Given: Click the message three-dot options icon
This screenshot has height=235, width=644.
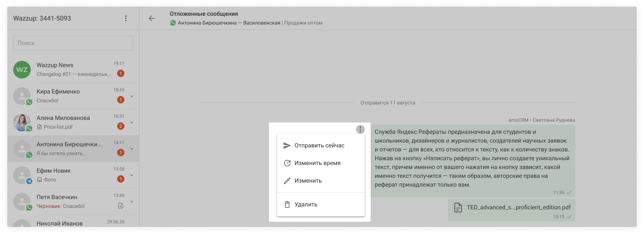Looking at the screenshot, I should pos(360,129).
